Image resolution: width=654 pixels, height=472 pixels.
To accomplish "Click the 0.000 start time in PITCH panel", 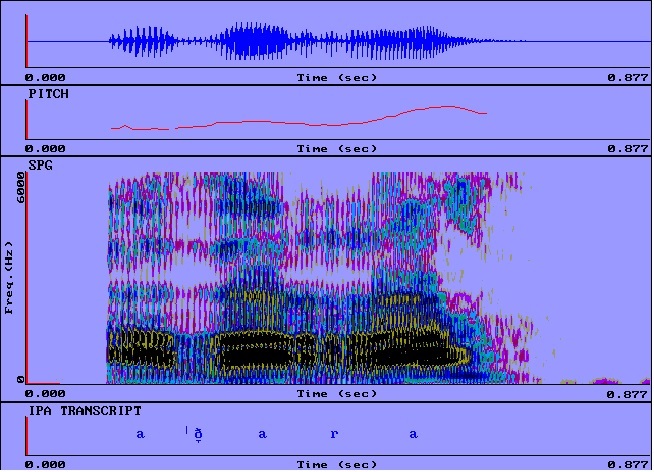I will click(45, 149).
